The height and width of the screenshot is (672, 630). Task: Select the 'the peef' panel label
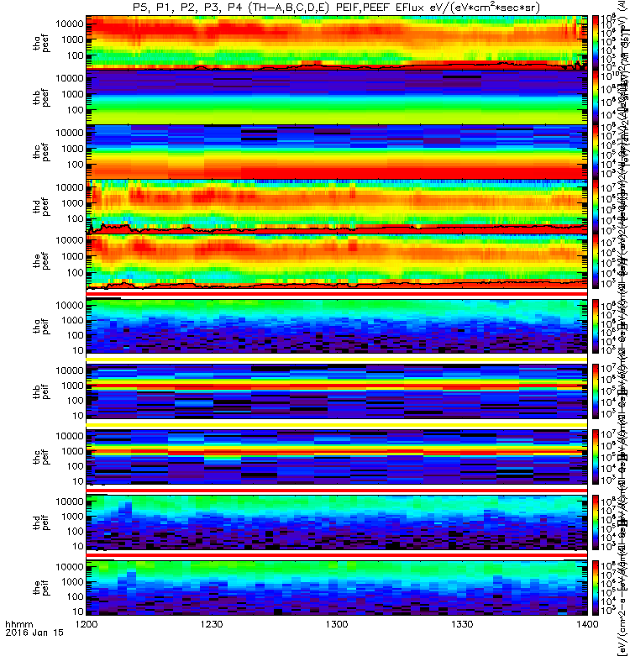click(41, 260)
